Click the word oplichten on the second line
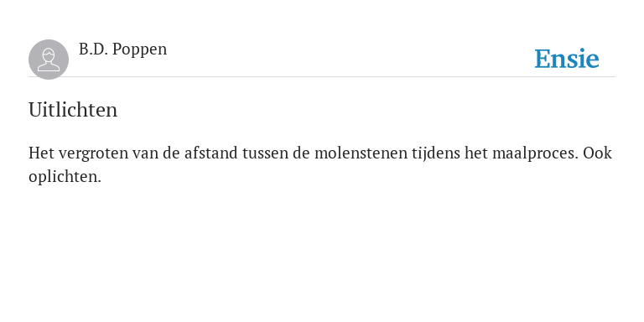The image size is (644, 322). click(65, 178)
